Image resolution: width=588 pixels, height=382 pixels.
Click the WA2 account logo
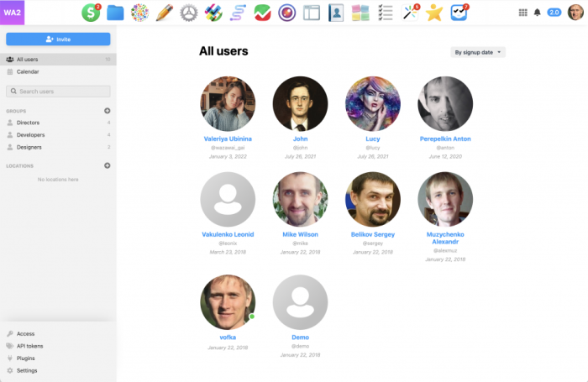[13, 13]
